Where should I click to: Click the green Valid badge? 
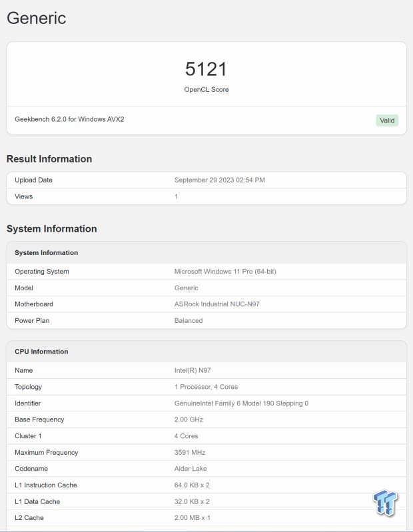point(386,121)
